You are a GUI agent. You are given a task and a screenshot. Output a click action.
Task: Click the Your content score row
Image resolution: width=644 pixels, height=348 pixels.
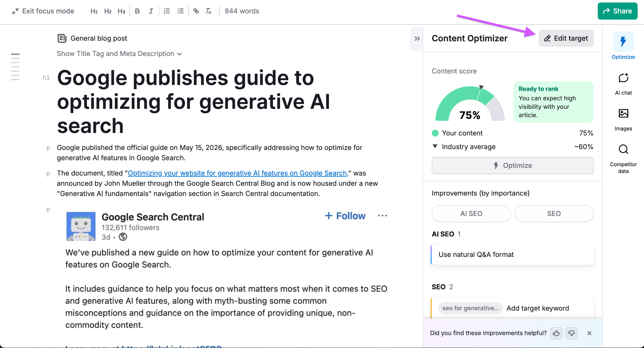click(x=513, y=133)
